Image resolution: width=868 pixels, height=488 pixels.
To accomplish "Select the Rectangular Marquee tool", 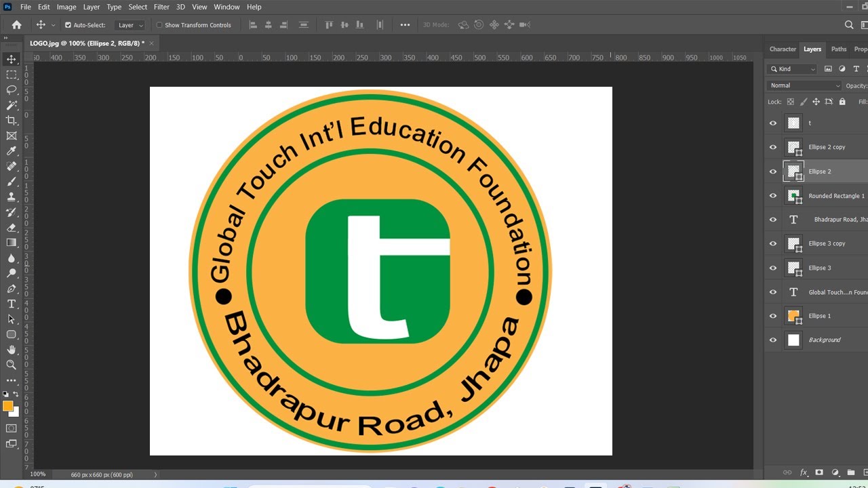I will [12, 75].
